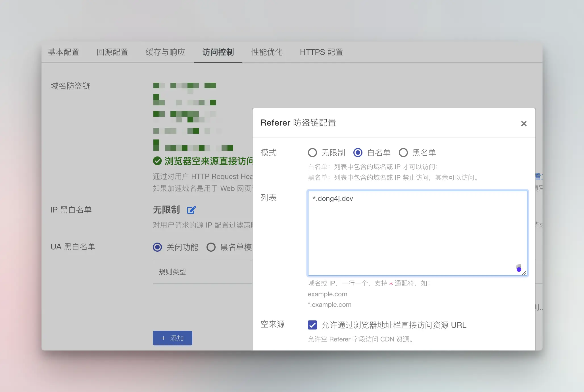Click into the 列表 domain textarea
584x392 pixels.
pos(417,233)
